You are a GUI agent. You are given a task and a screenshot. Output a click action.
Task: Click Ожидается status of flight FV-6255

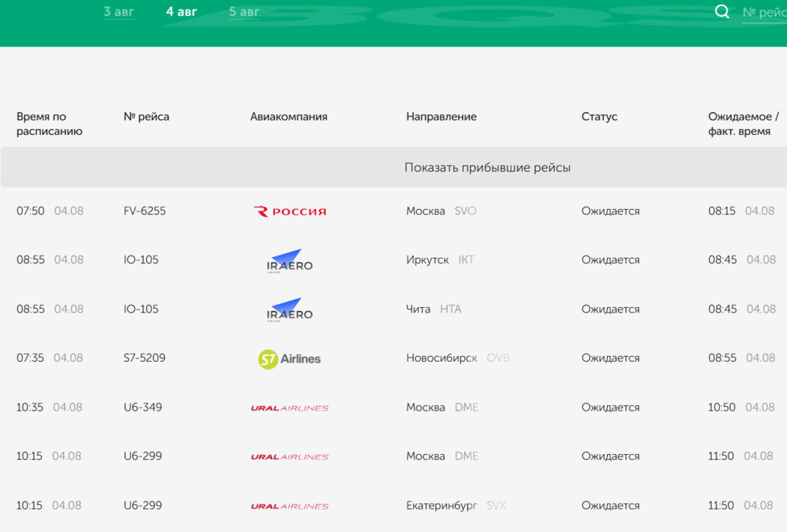click(610, 211)
